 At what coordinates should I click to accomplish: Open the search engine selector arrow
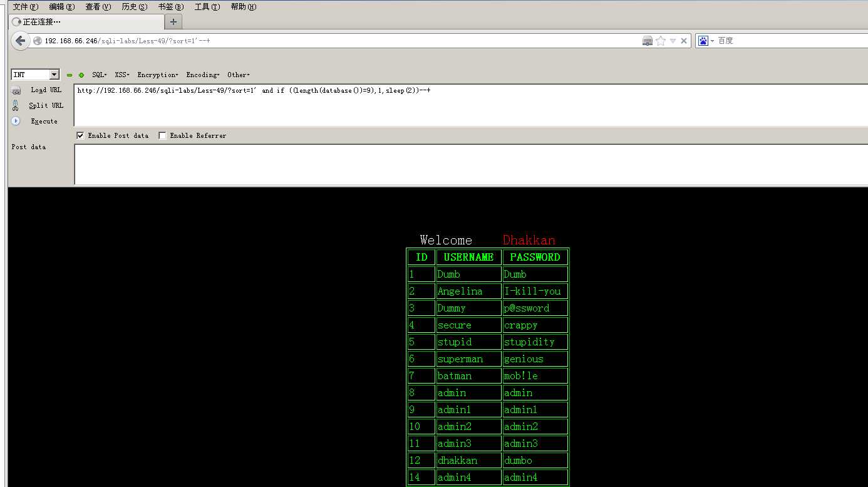[x=712, y=41]
